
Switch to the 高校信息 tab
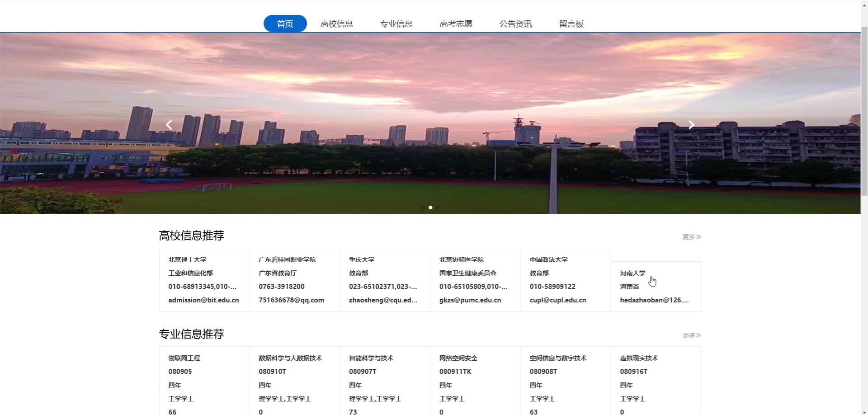click(x=336, y=24)
